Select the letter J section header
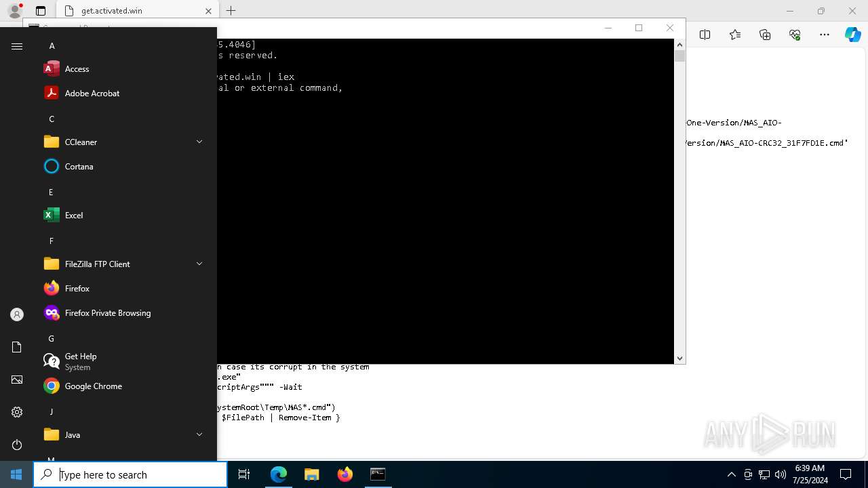The width and height of the screenshot is (868, 488). pos(51,412)
